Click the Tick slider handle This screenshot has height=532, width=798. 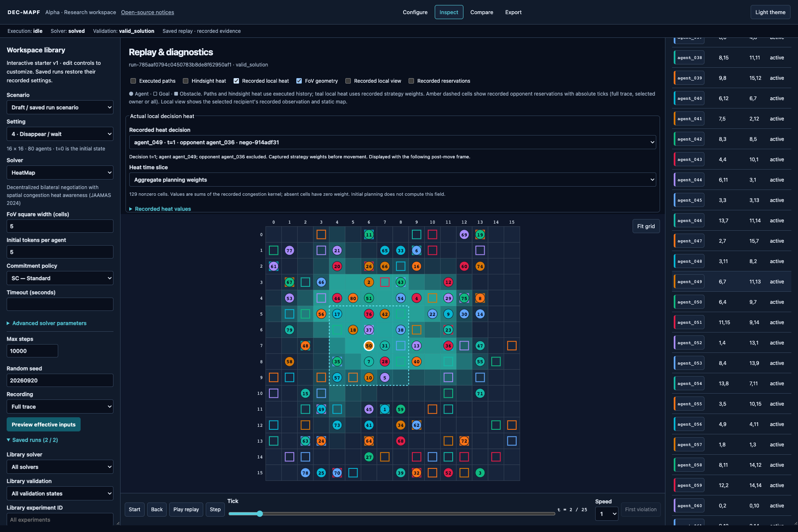click(260, 514)
